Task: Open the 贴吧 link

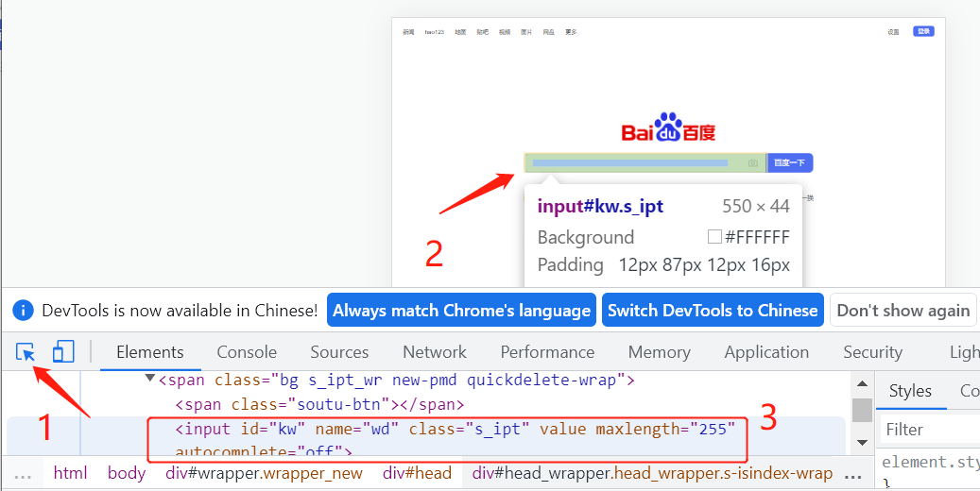Action: click(483, 32)
